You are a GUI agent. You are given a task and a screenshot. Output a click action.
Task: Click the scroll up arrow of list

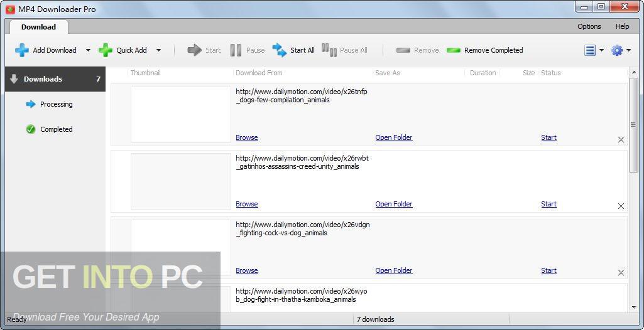tap(633, 73)
